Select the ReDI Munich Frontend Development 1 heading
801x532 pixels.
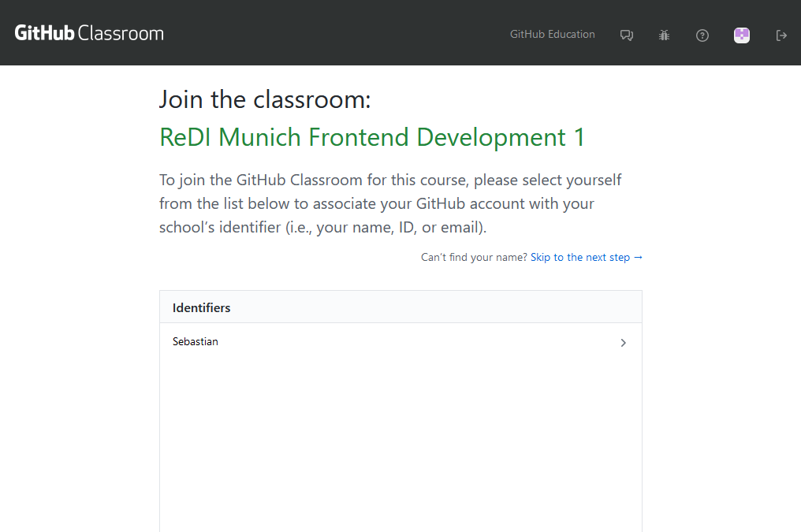pyautogui.click(x=371, y=137)
